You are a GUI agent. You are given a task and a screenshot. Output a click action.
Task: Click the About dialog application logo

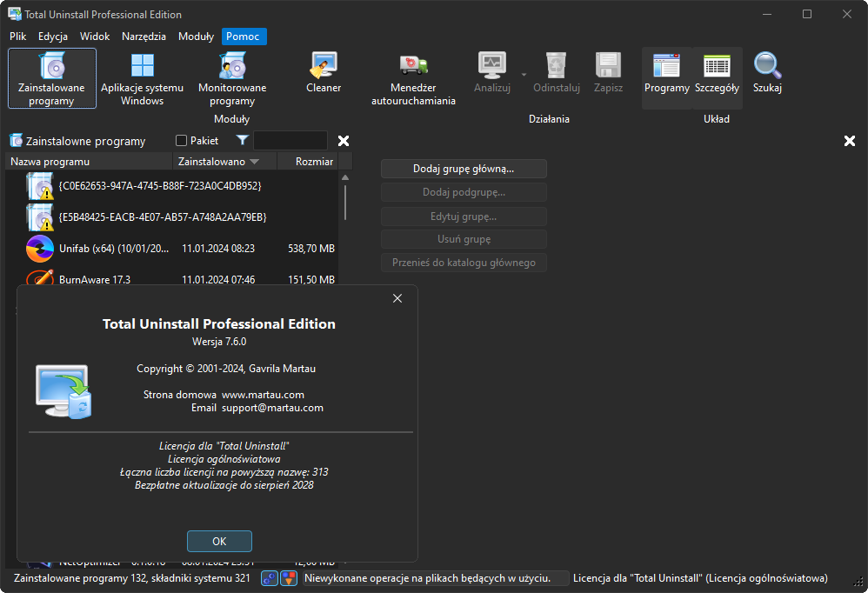[63, 391]
